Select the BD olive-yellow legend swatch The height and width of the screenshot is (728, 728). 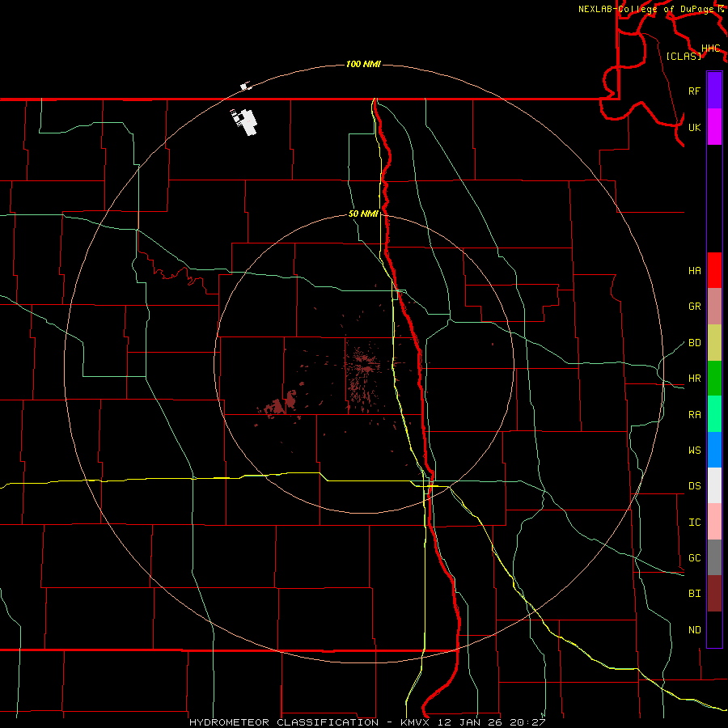[714, 342]
